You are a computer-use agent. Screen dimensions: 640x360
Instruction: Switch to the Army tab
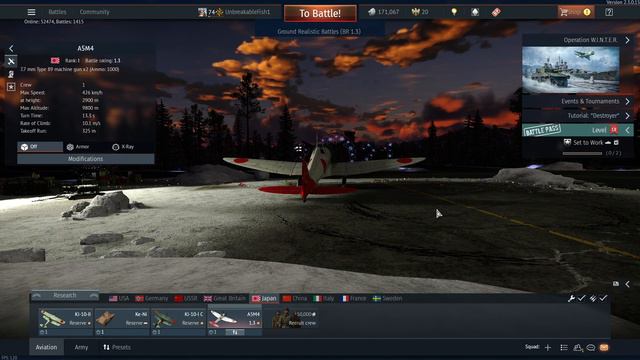(81, 347)
